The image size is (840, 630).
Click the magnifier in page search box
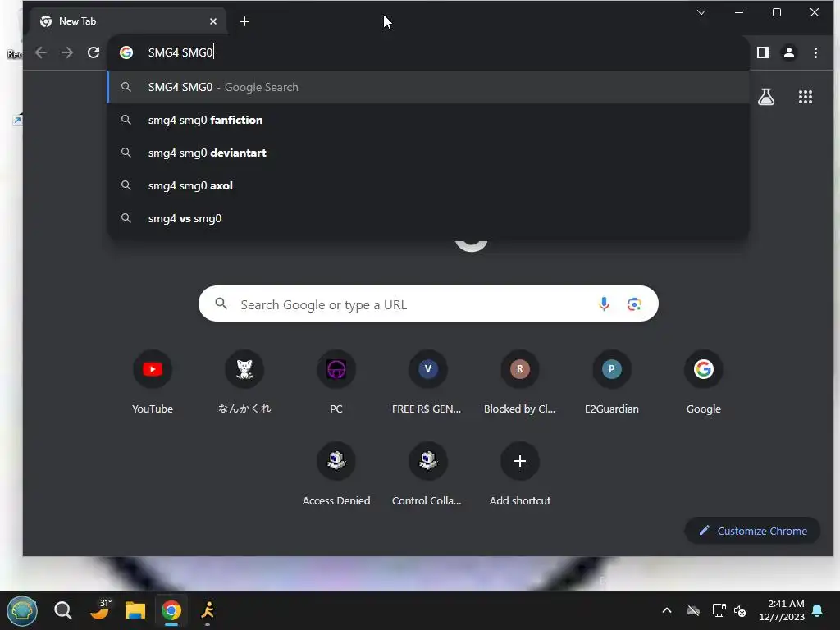pos(221,304)
